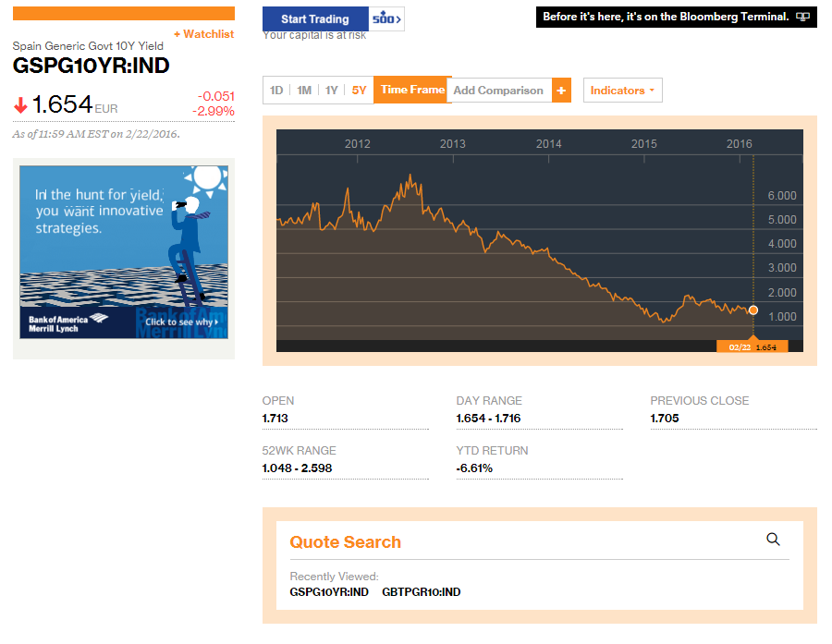Screen dimensions: 832x644
Task: Click the 2014 axis label
Action: click(x=548, y=144)
